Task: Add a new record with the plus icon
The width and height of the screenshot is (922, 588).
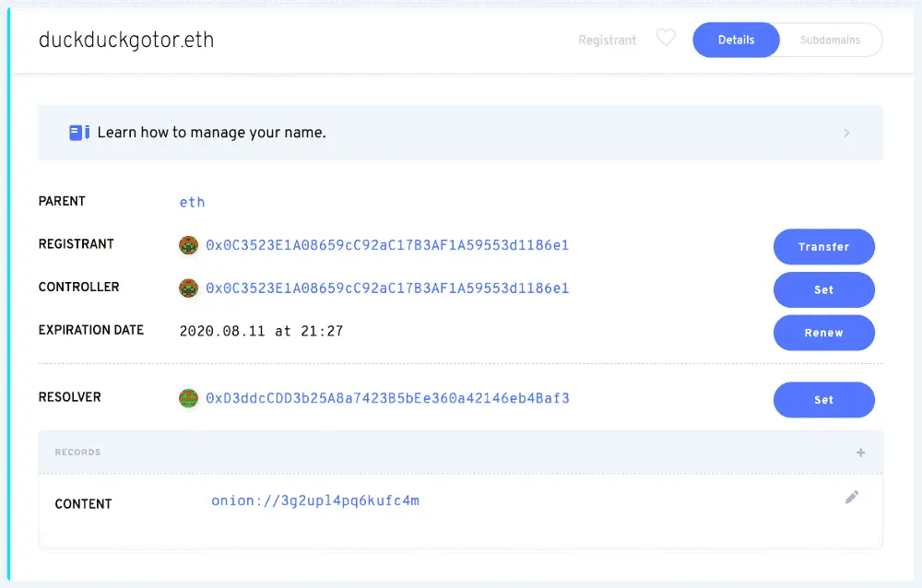Action: pyautogui.click(x=860, y=453)
